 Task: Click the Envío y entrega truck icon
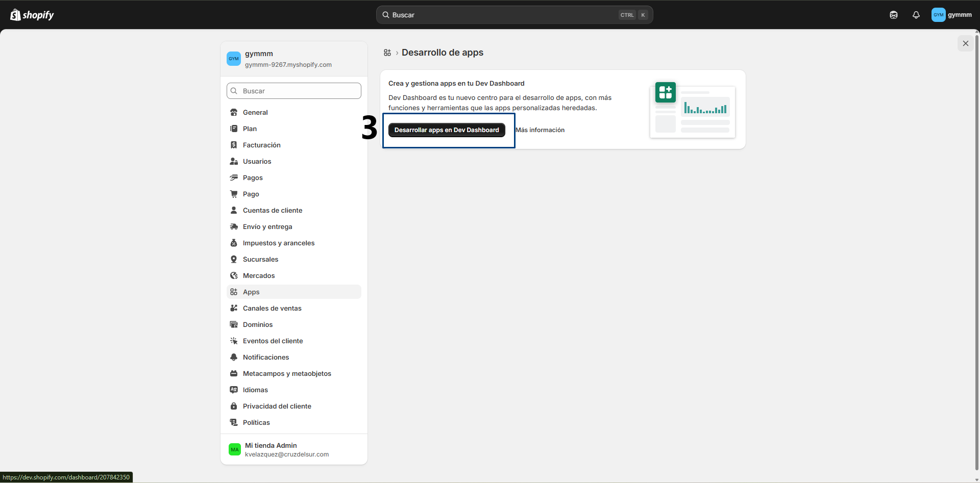234,226
